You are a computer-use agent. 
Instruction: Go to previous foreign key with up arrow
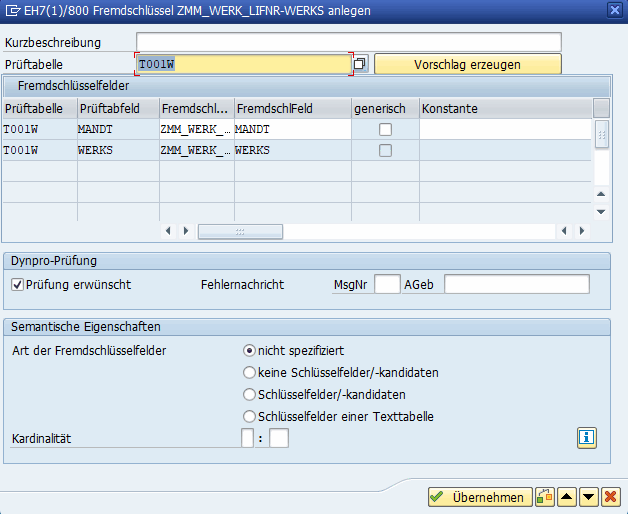tap(566, 497)
